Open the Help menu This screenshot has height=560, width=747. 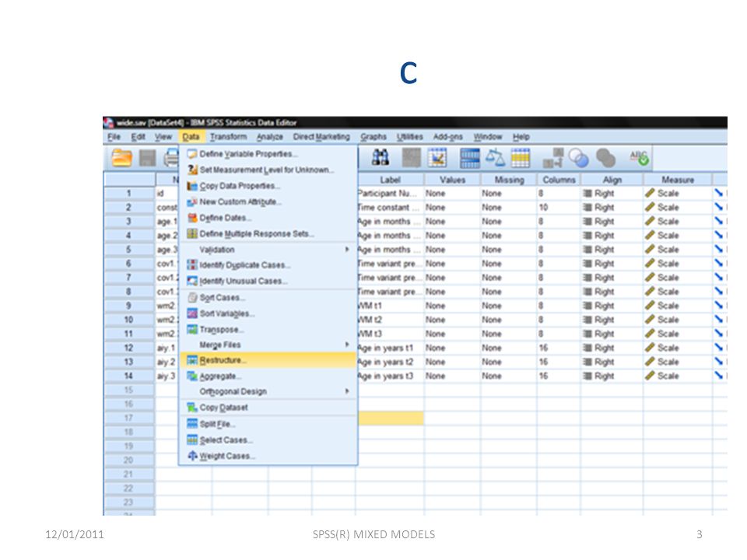pos(521,137)
